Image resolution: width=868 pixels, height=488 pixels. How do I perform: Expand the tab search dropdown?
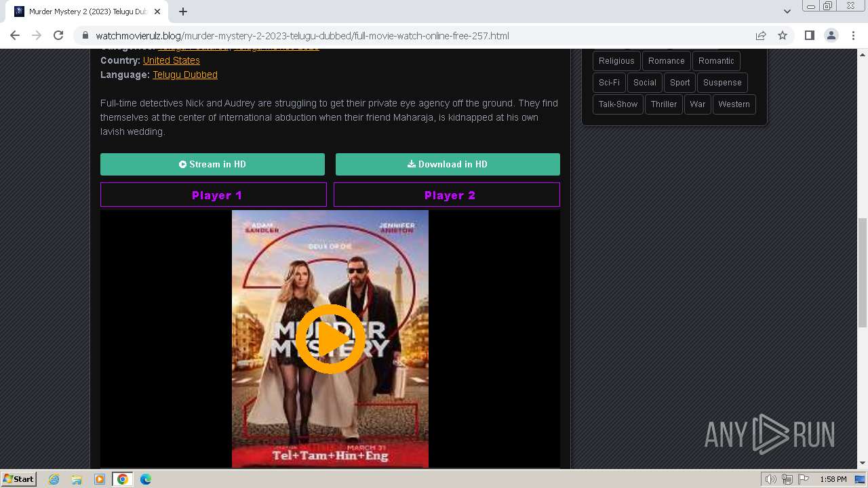pyautogui.click(x=787, y=12)
